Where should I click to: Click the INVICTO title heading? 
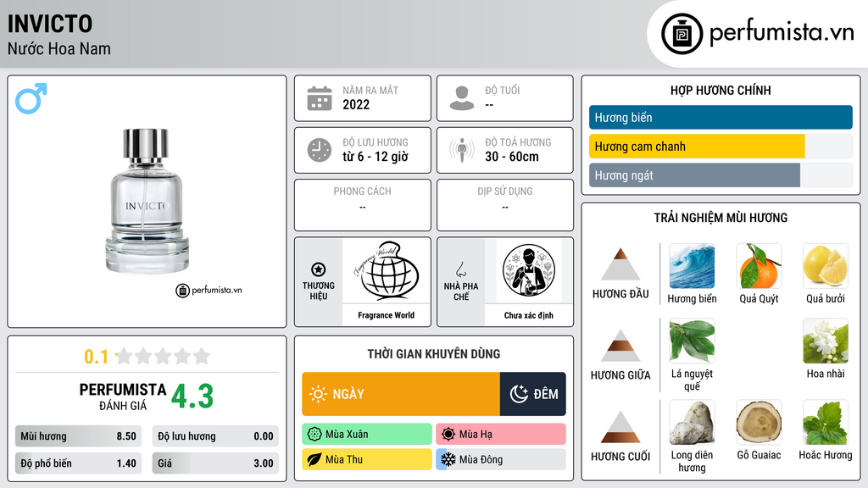50,24
